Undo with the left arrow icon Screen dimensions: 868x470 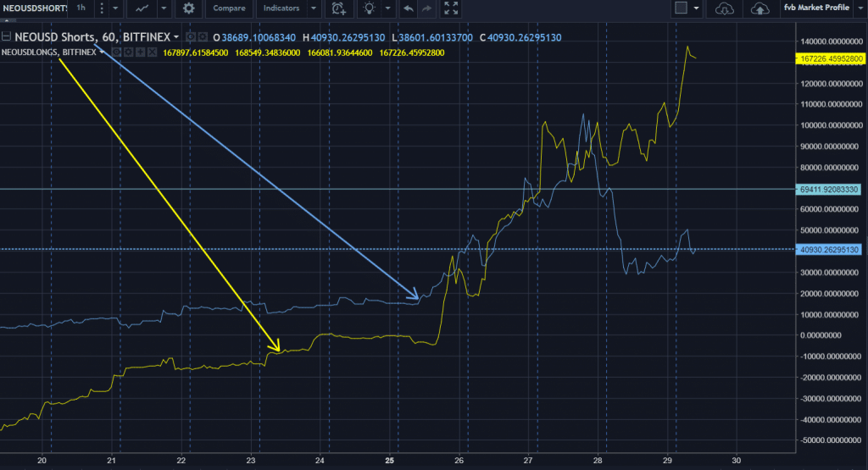coord(409,8)
